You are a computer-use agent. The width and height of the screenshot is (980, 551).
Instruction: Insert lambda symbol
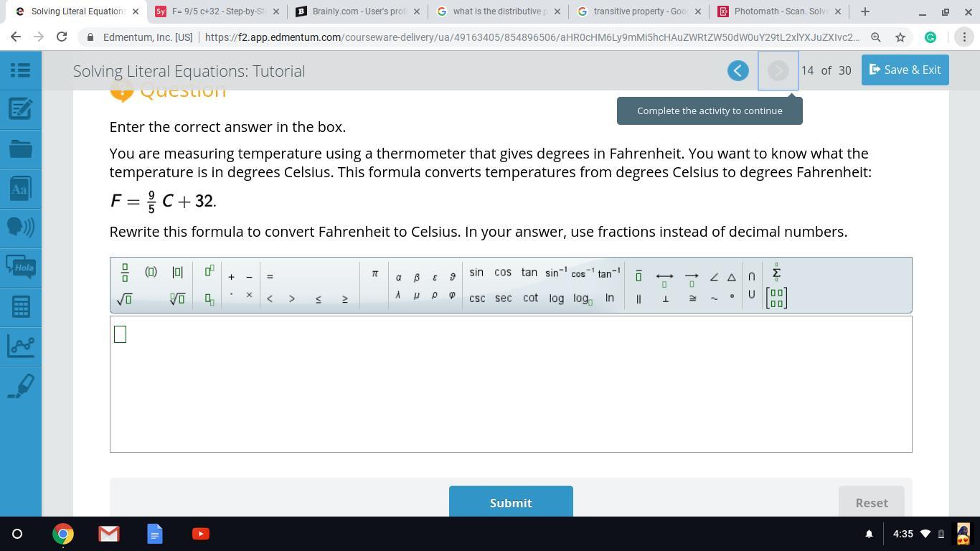[x=398, y=295]
